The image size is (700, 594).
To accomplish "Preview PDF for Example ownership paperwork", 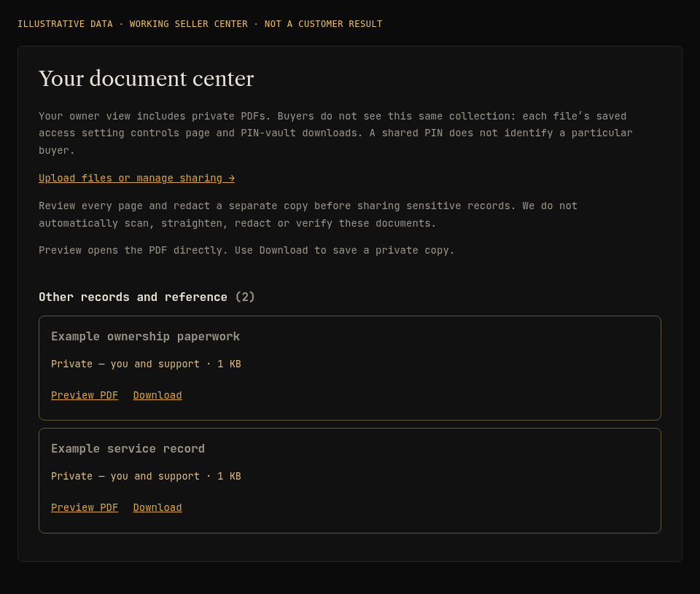I will pos(85,396).
